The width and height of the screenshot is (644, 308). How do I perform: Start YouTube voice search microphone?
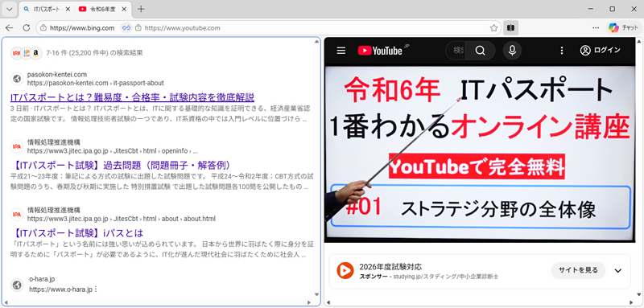tap(512, 51)
